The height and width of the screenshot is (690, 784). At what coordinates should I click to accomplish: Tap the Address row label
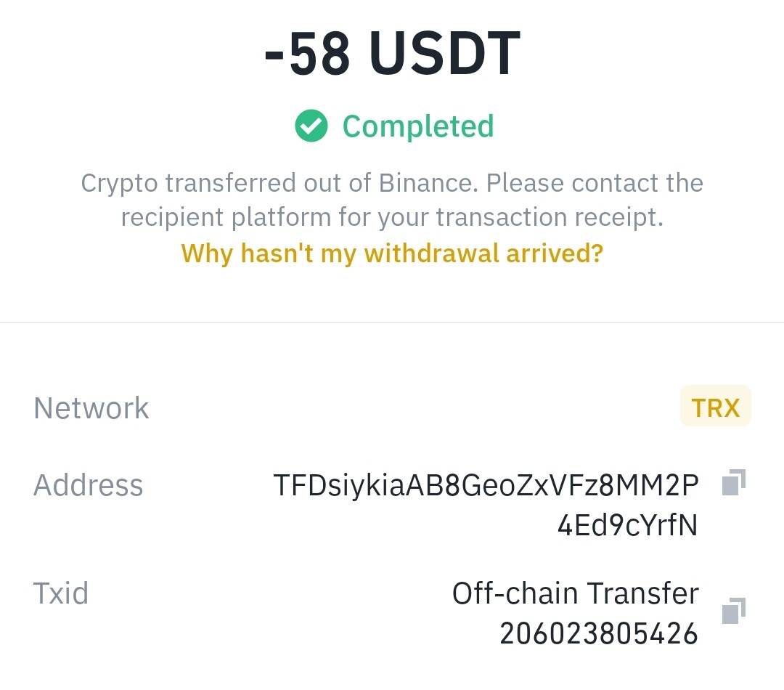[x=88, y=485]
